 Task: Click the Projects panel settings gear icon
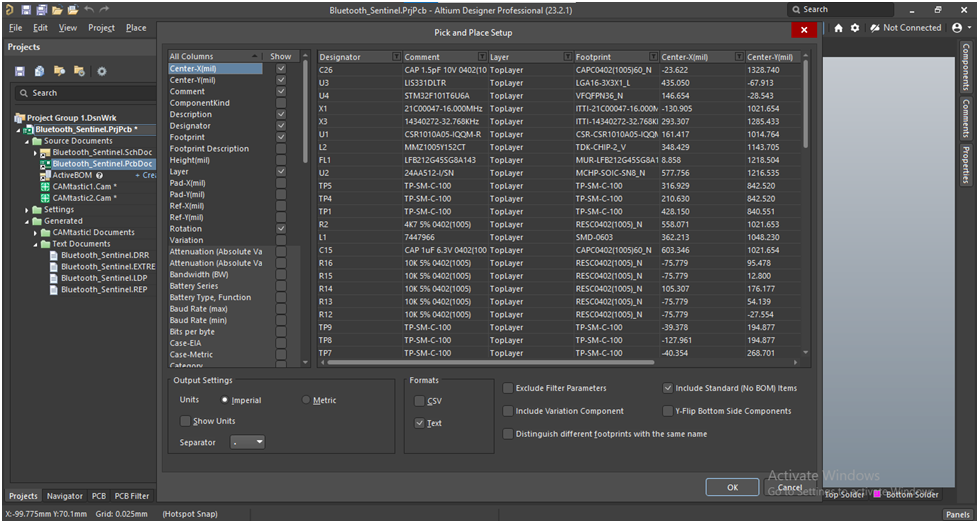[x=101, y=71]
